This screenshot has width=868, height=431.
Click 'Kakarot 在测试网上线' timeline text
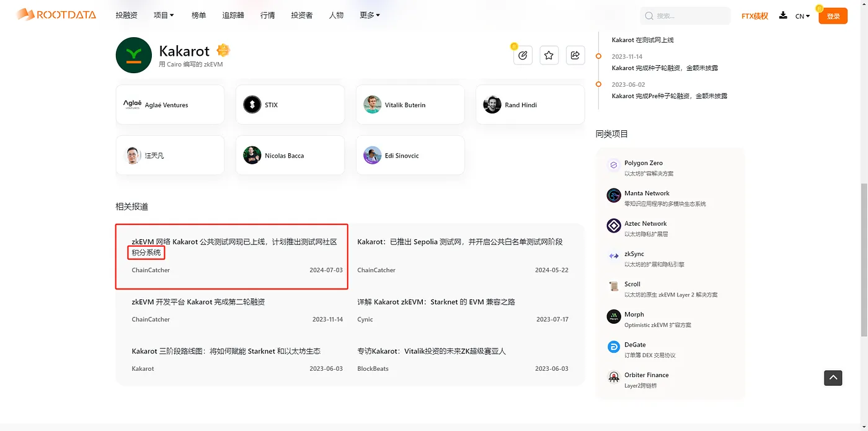pyautogui.click(x=642, y=40)
